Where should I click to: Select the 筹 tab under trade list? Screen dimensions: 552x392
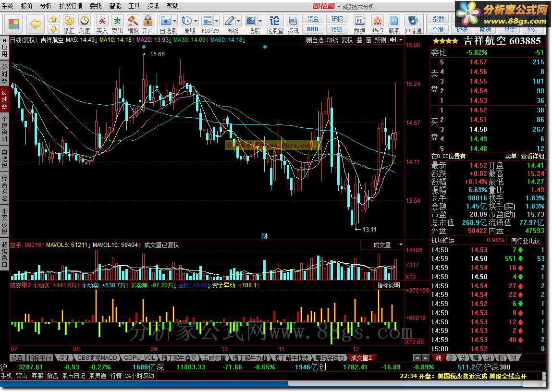[476, 358]
